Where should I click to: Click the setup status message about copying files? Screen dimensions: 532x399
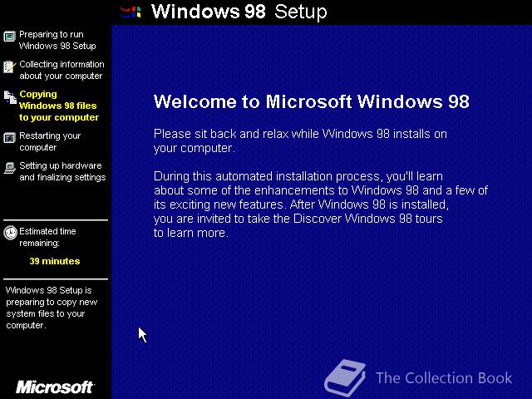[x=52, y=308]
